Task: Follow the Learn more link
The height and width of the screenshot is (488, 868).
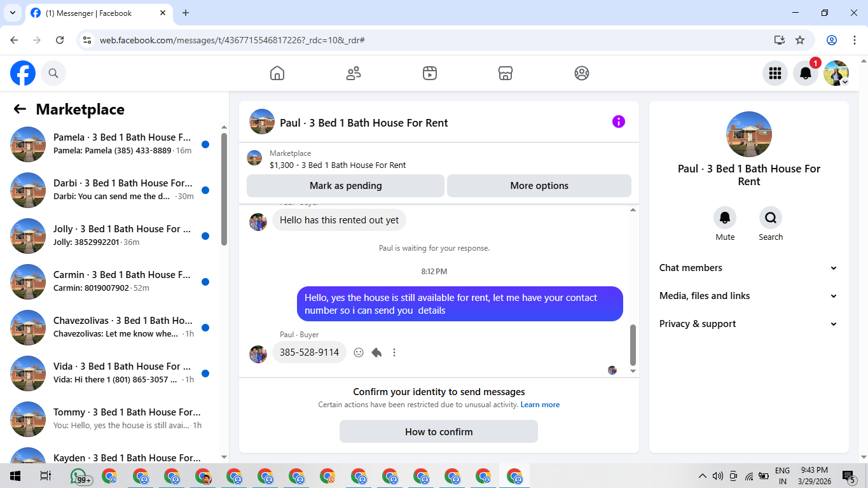Action: (x=540, y=405)
